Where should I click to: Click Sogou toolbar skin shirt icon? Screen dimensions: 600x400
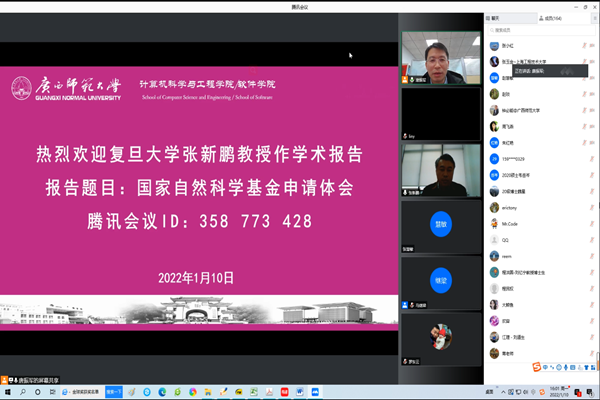[586, 367]
